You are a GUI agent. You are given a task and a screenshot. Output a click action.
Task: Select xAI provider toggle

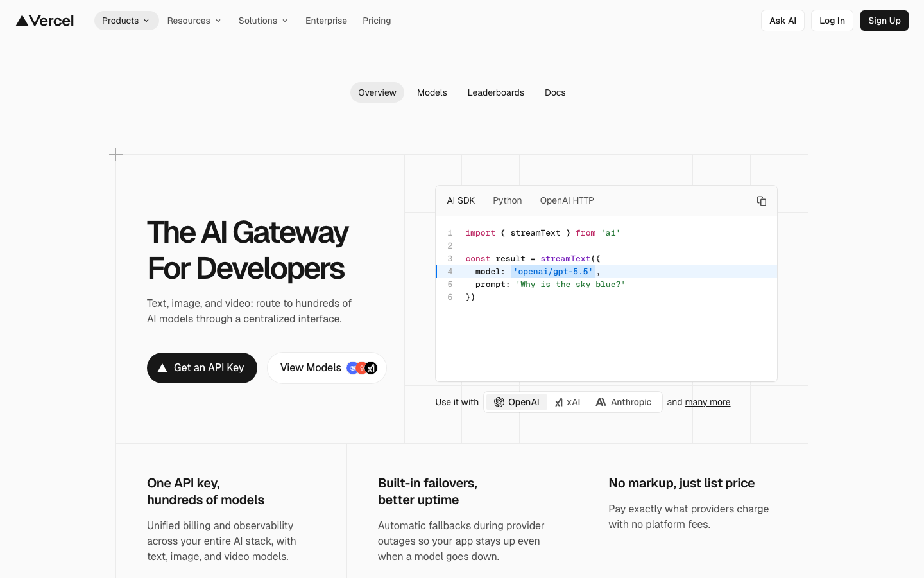point(568,402)
